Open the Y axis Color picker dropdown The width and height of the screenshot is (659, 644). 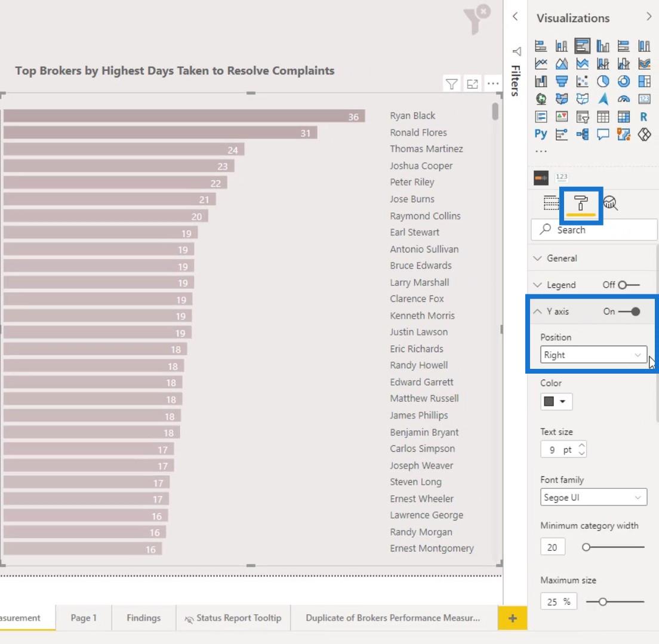556,402
